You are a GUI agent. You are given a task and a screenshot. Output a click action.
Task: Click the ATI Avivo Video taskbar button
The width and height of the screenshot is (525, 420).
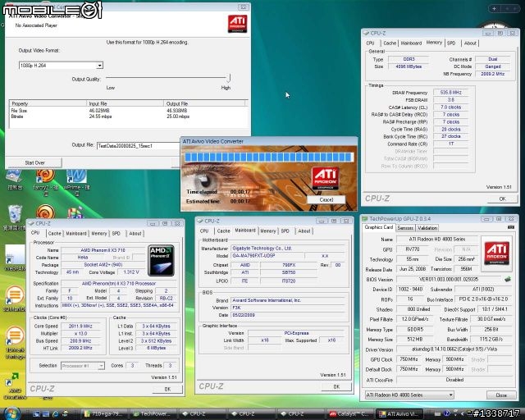click(x=399, y=414)
